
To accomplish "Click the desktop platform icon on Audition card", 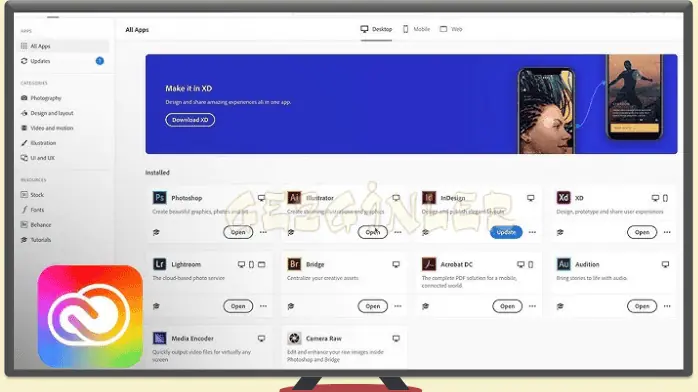I will (665, 264).
